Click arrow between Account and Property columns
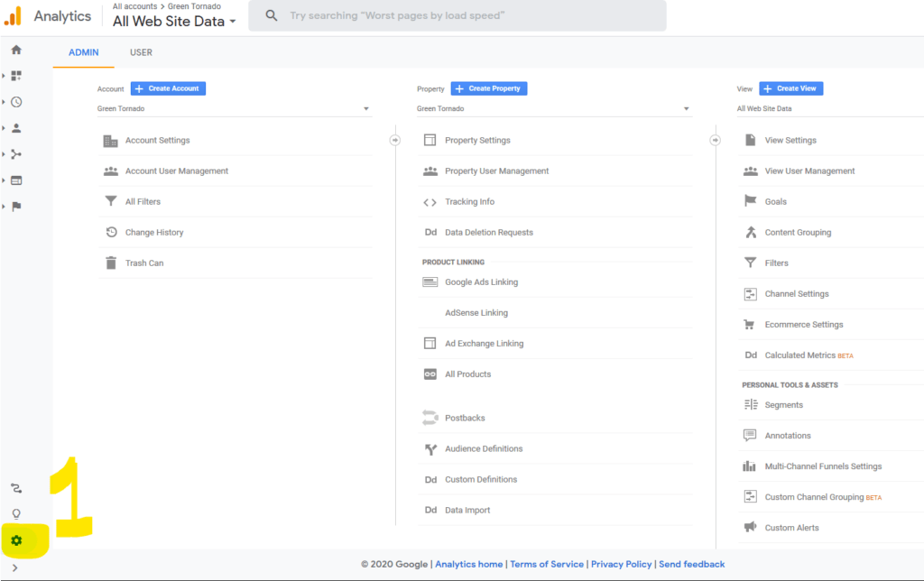Viewport: 924px width, 581px height. (395, 140)
